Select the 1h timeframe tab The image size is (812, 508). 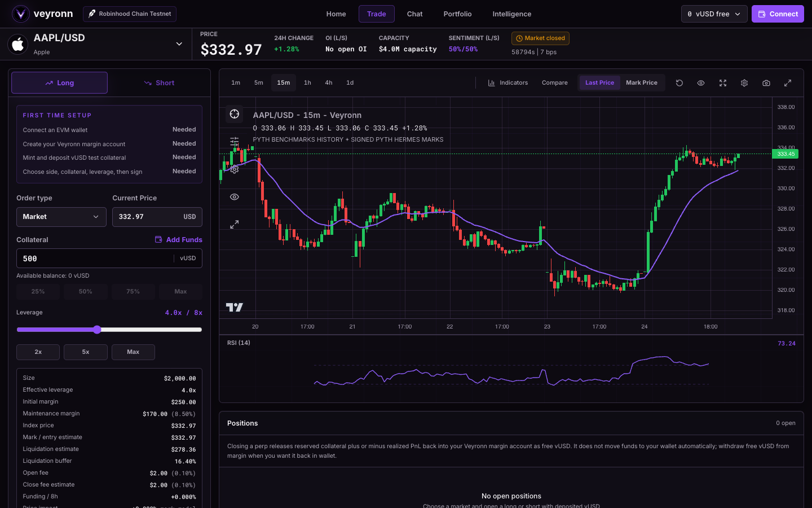(307, 83)
